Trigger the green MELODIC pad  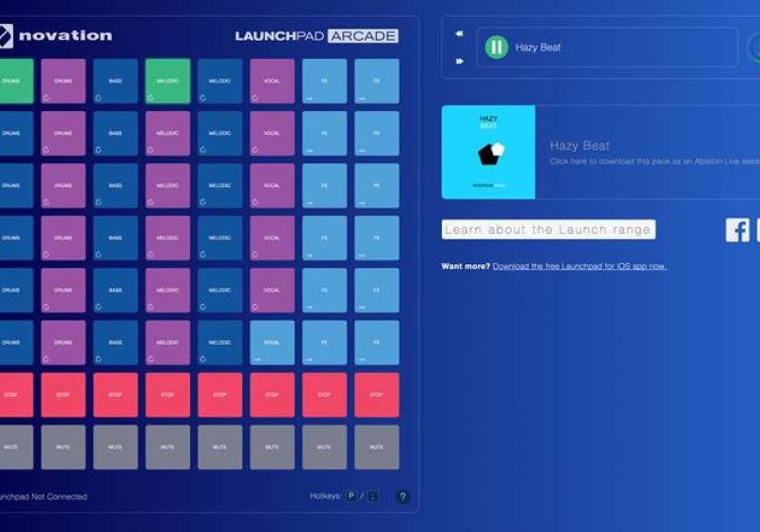(x=168, y=81)
